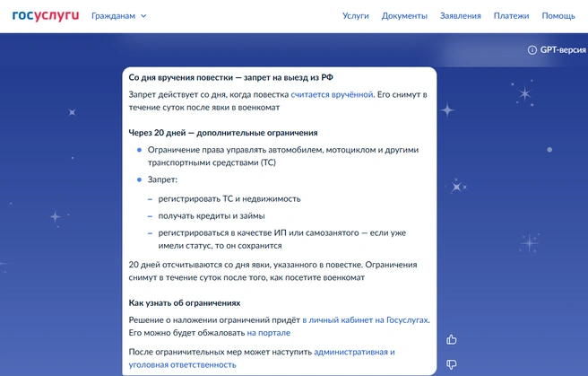Like the answer with thumbs up icon
This screenshot has width=588, height=376.
452,339
